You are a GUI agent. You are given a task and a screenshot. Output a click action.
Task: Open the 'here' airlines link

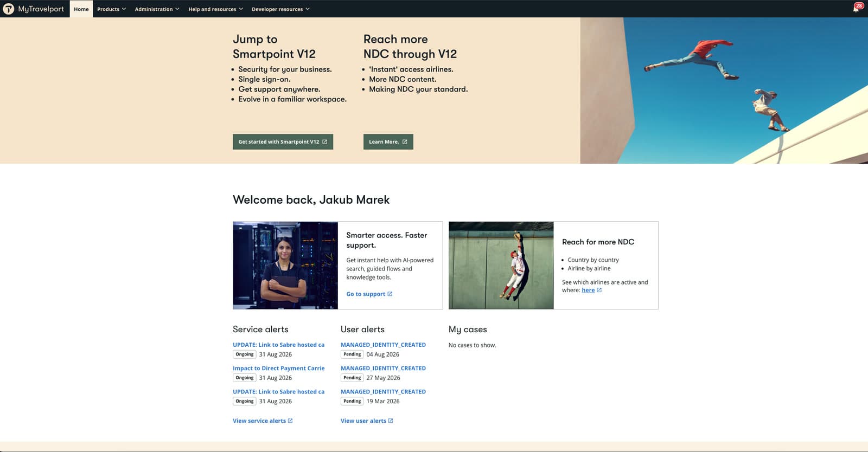point(588,290)
